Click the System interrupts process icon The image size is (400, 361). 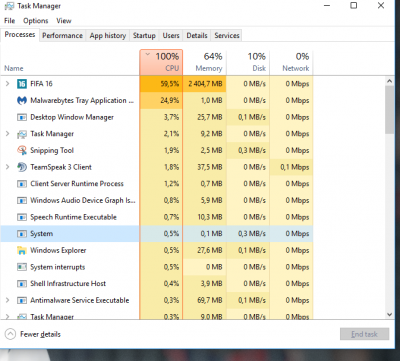[x=22, y=267]
